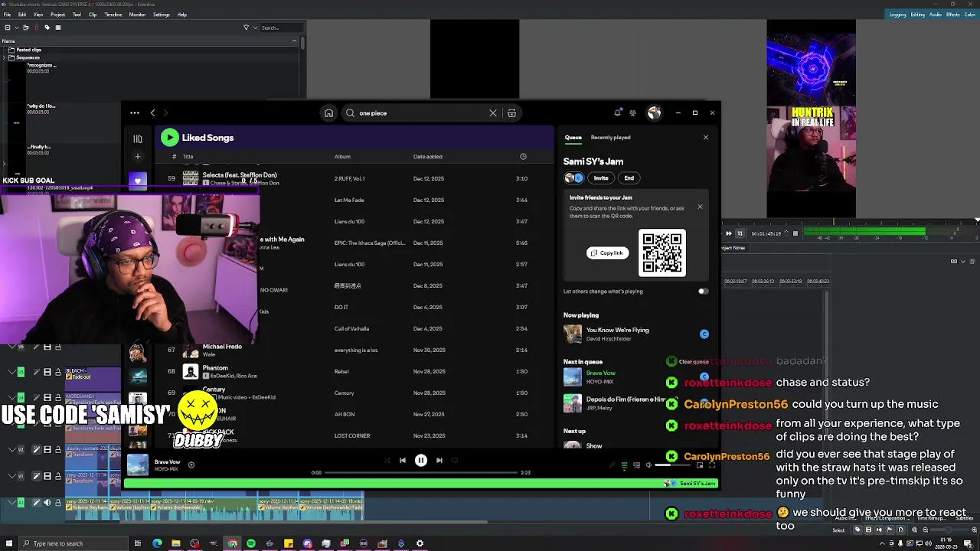Viewport: 980px width, 551px height.
Task: Open Kdenlive File menu
Action: tap(8, 15)
